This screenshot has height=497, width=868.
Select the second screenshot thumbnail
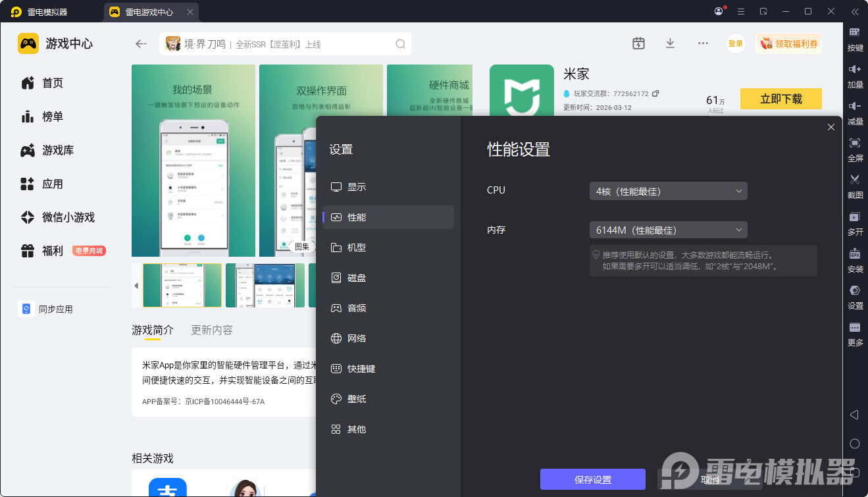click(x=265, y=286)
